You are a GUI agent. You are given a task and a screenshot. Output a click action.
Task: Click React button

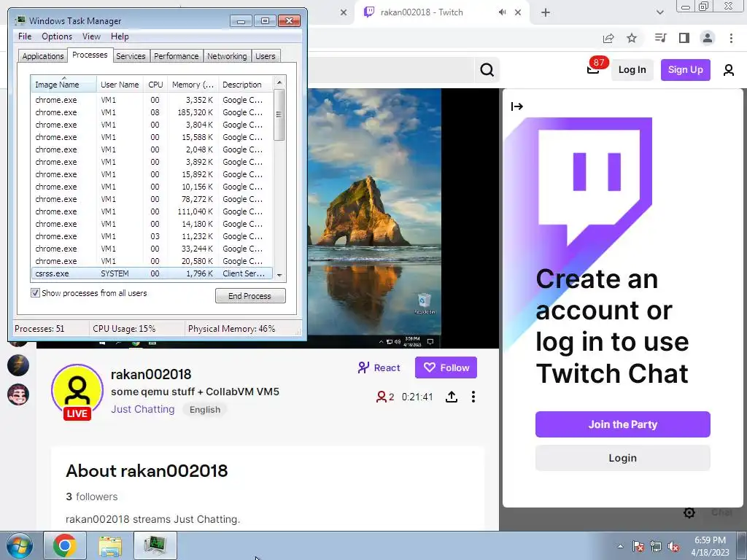click(x=379, y=367)
